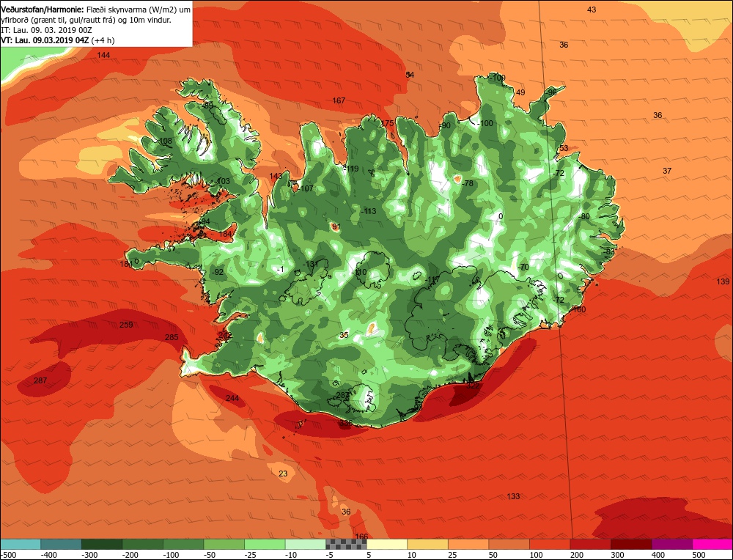This screenshot has height=560, width=733.
Task: Click the map value '143' over the ocean
Action: [276, 176]
